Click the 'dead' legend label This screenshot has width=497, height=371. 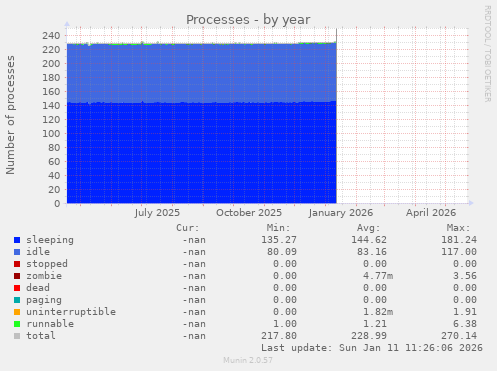coord(38,288)
